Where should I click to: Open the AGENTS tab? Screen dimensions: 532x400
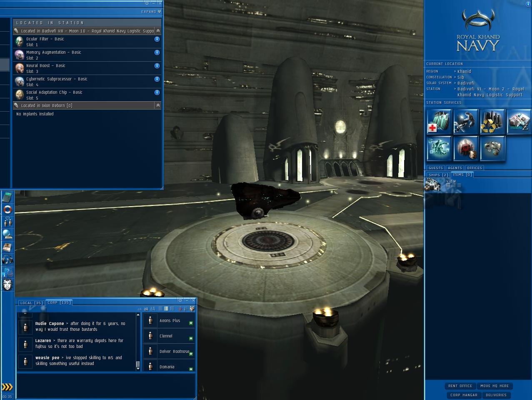pos(455,168)
